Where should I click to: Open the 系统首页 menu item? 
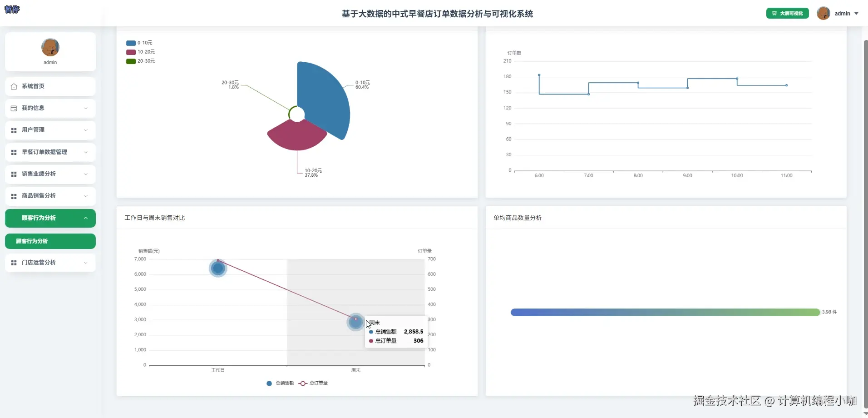click(x=50, y=86)
